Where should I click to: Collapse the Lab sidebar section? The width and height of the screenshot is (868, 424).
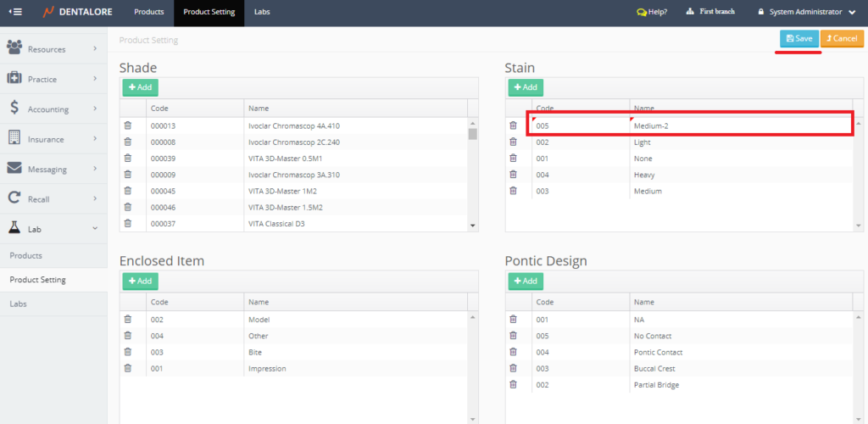(x=53, y=228)
